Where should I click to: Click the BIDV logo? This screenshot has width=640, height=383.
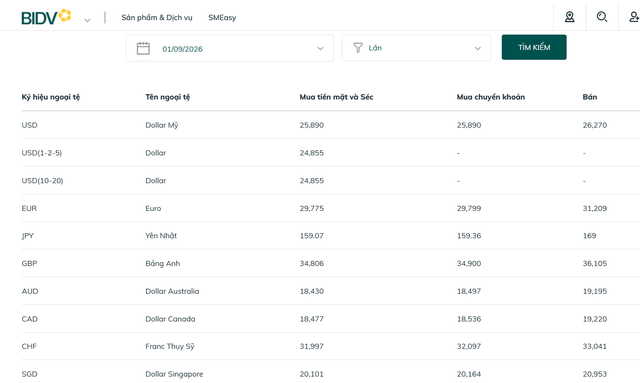tap(46, 17)
